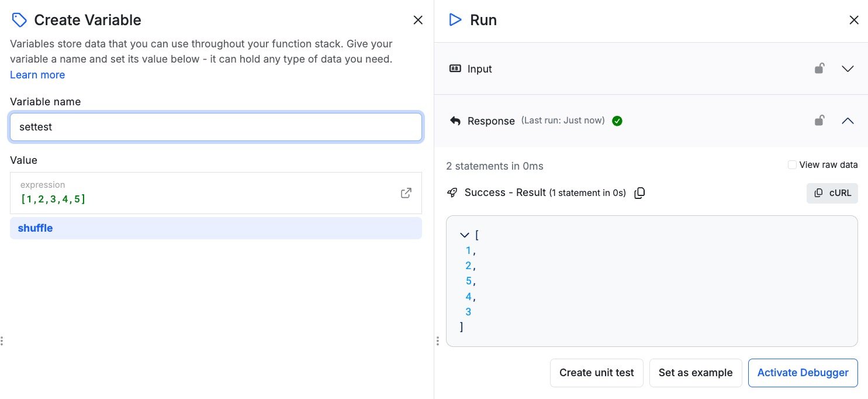868x399 pixels.
Task: Click the Response section label
Action: (491, 121)
